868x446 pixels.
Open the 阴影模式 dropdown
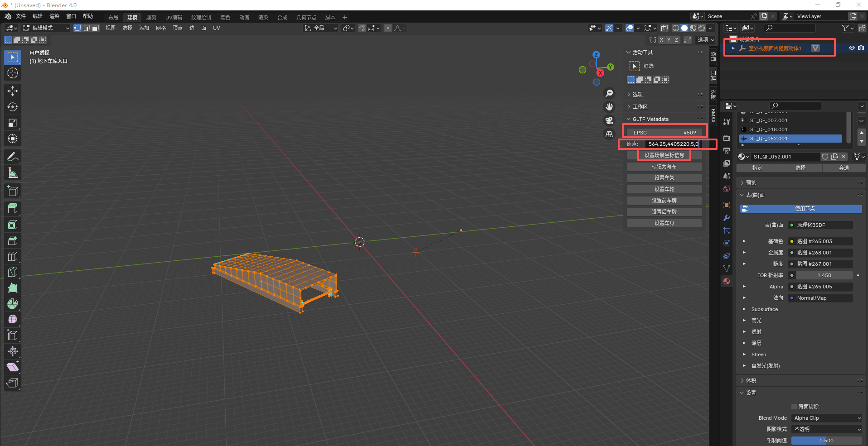(827, 429)
